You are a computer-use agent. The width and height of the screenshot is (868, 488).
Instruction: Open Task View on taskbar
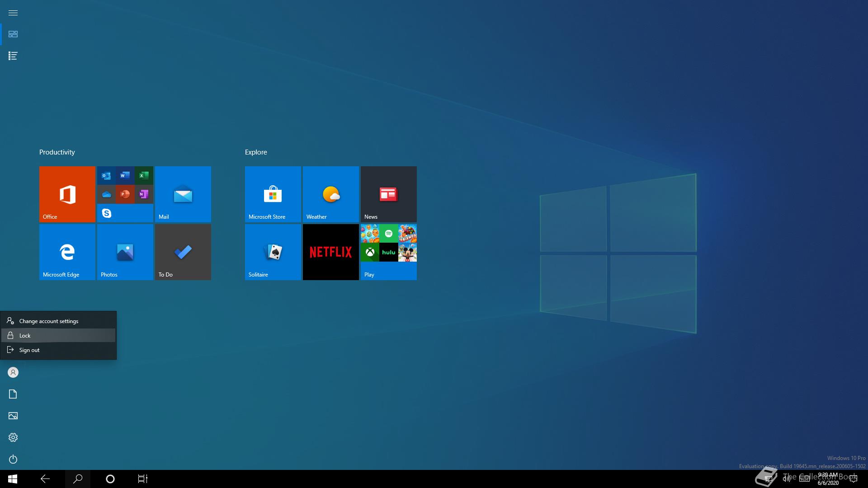(143, 479)
